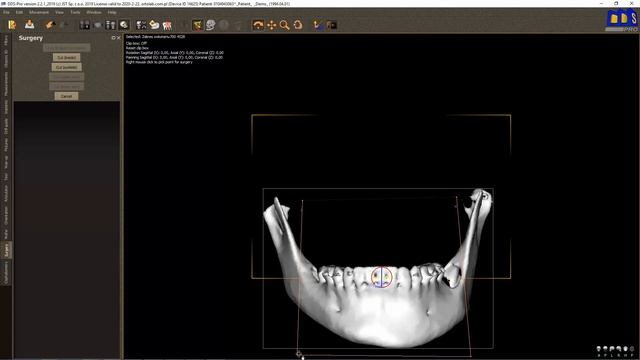Open the Help menu

[112, 13]
